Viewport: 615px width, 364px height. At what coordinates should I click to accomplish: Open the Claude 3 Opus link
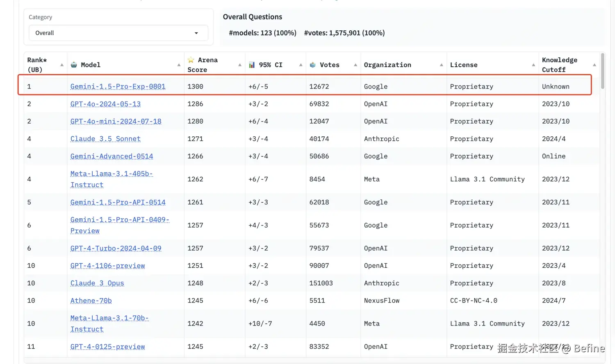97,283
